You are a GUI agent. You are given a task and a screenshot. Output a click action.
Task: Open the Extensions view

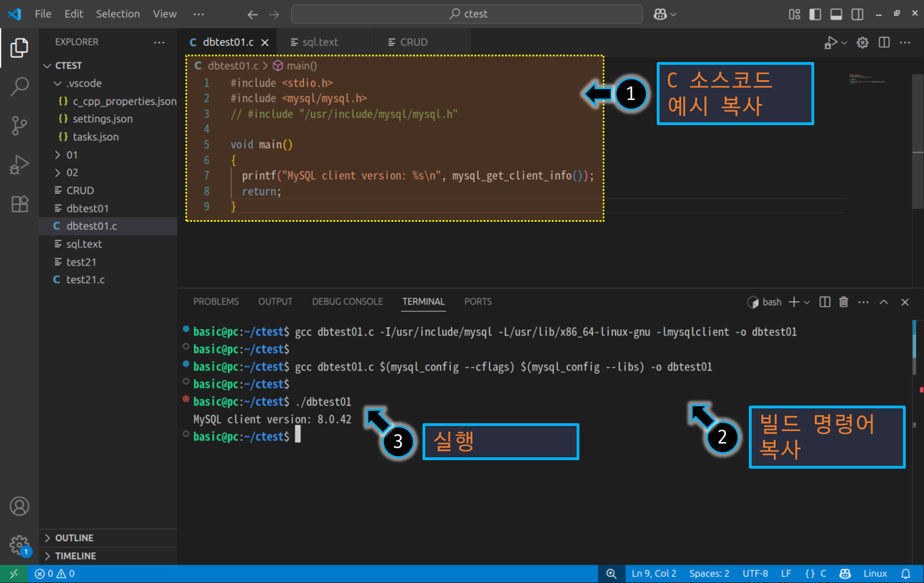pos(19,204)
